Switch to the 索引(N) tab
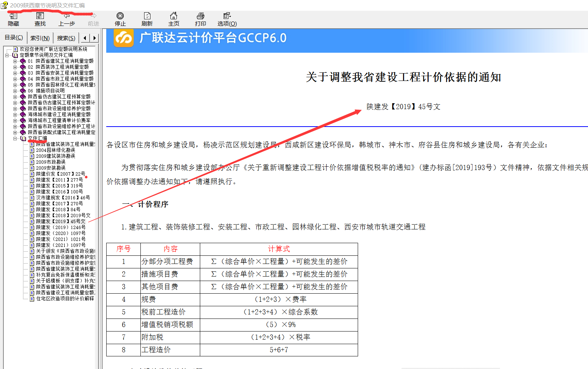Image resolution: width=588 pixels, height=369 pixels. coord(40,38)
